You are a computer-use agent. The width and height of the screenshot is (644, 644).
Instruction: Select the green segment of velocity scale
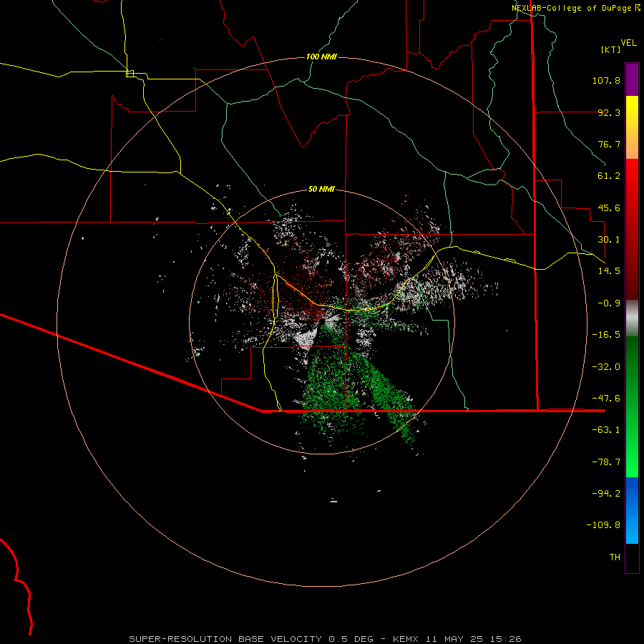632,406
